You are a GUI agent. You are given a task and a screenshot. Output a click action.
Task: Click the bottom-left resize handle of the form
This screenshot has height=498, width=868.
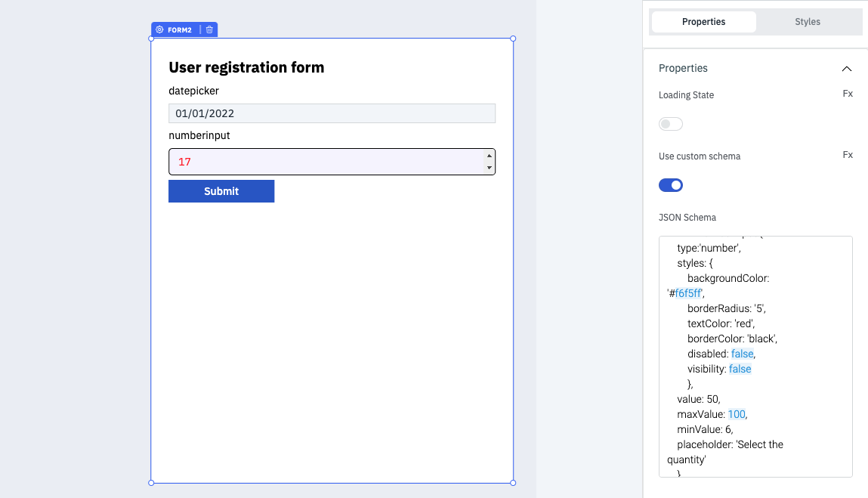click(x=151, y=482)
